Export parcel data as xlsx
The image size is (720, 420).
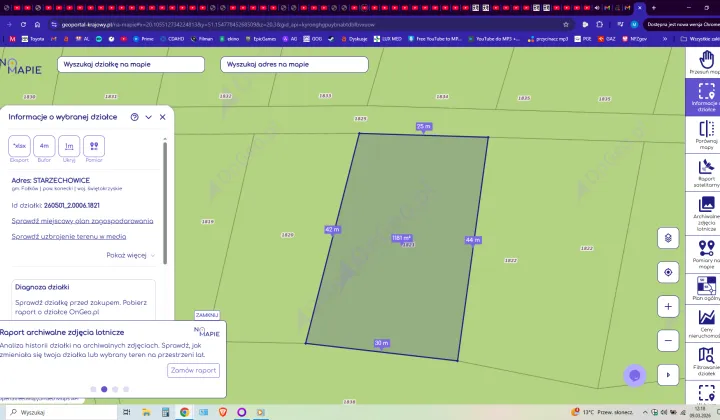pos(19,146)
